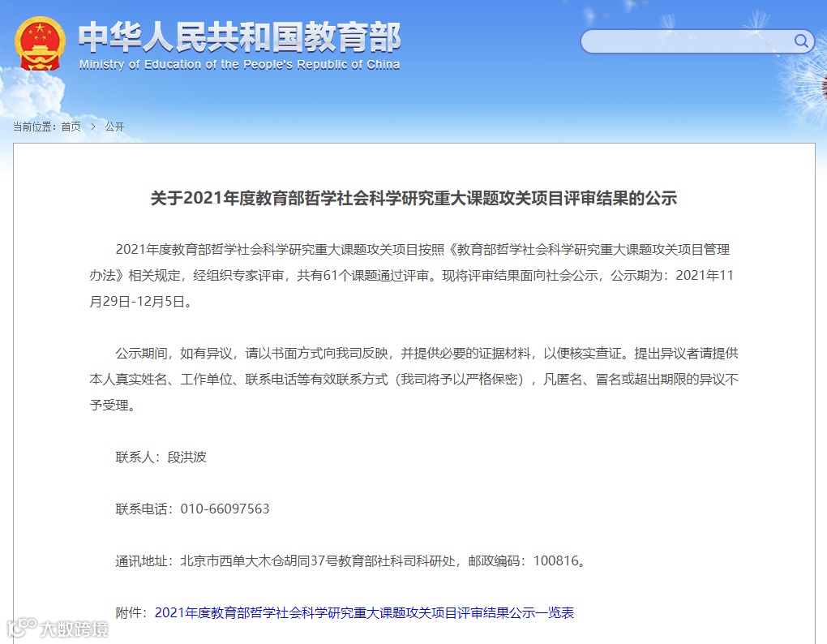
Task: Click the line starting 办法》相关规定
Action: (x=411, y=275)
